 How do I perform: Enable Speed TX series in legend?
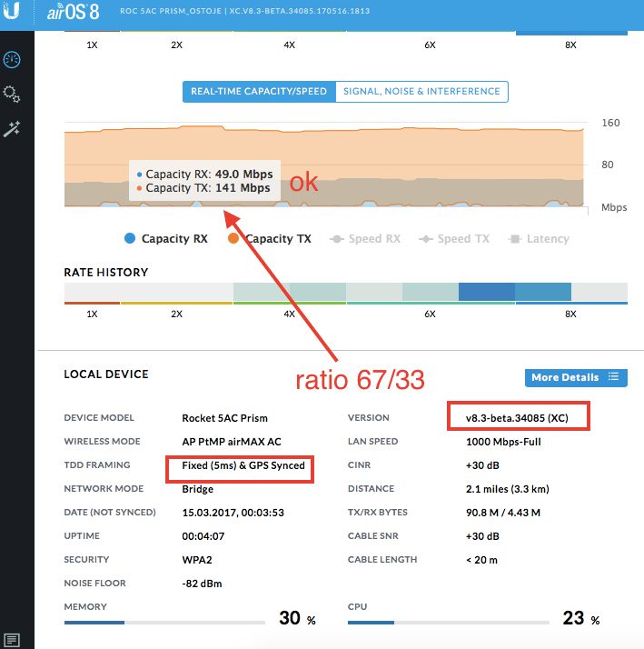point(454,239)
